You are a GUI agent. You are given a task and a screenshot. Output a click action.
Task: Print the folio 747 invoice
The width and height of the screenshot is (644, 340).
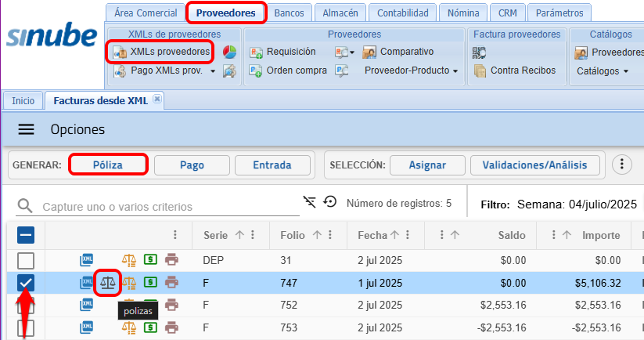pos(171,283)
